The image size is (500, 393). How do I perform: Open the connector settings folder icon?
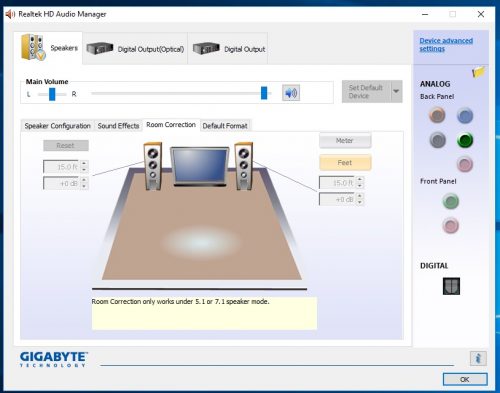(x=478, y=71)
